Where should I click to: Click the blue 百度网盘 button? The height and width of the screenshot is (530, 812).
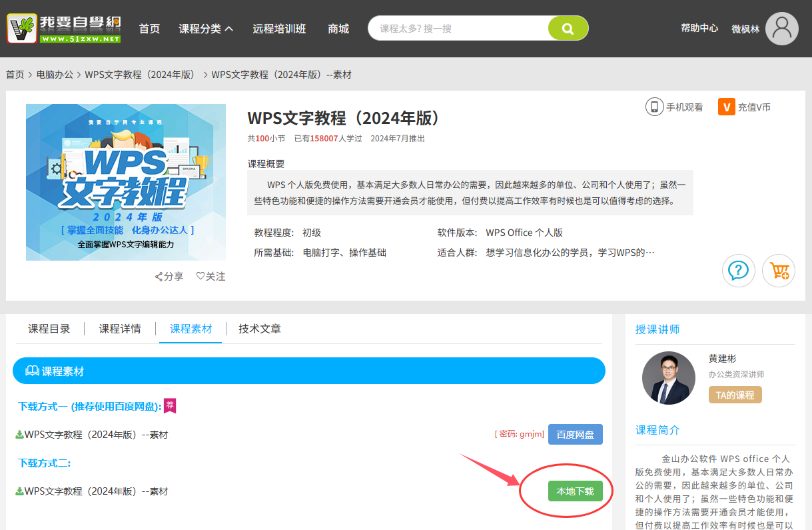pyautogui.click(x=575, y=435)
